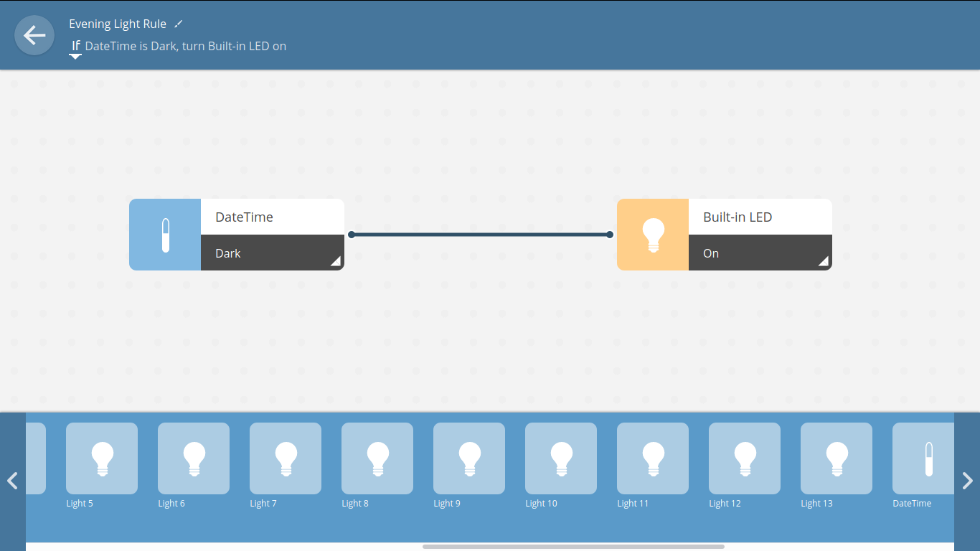The height and width of the screenshot is (551, 980).
Task: Select the Light 5 device icon
Action: (x=101, y=458)
